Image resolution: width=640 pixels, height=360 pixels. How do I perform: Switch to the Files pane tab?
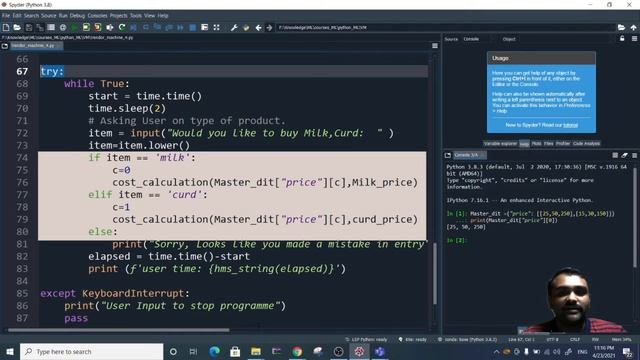[x=548, y=144]
